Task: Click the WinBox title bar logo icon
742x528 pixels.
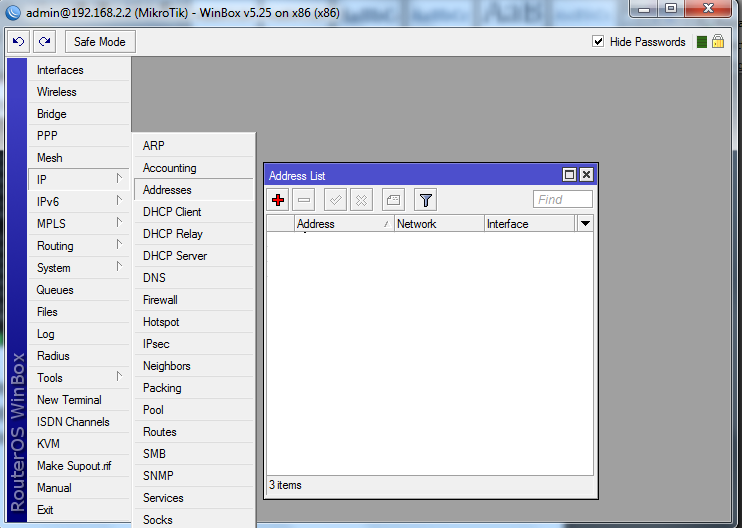Action: tap(13, 12)
